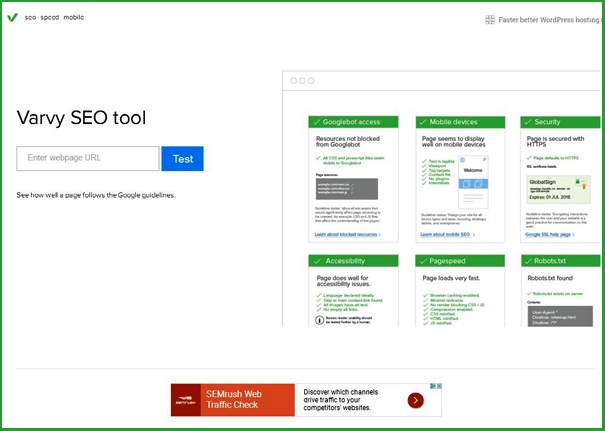
Task: Click the Varvy SEO tool heading
Action: (x=81, y=118)
